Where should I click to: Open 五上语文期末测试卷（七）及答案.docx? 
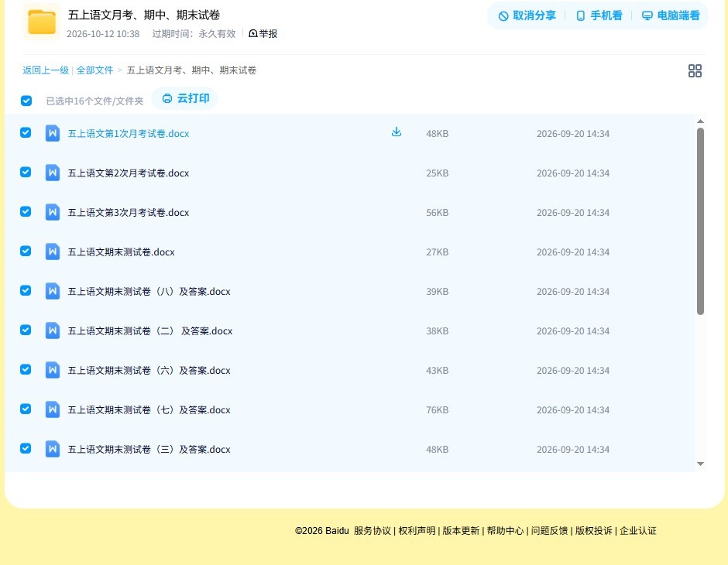tap(149, 409)
